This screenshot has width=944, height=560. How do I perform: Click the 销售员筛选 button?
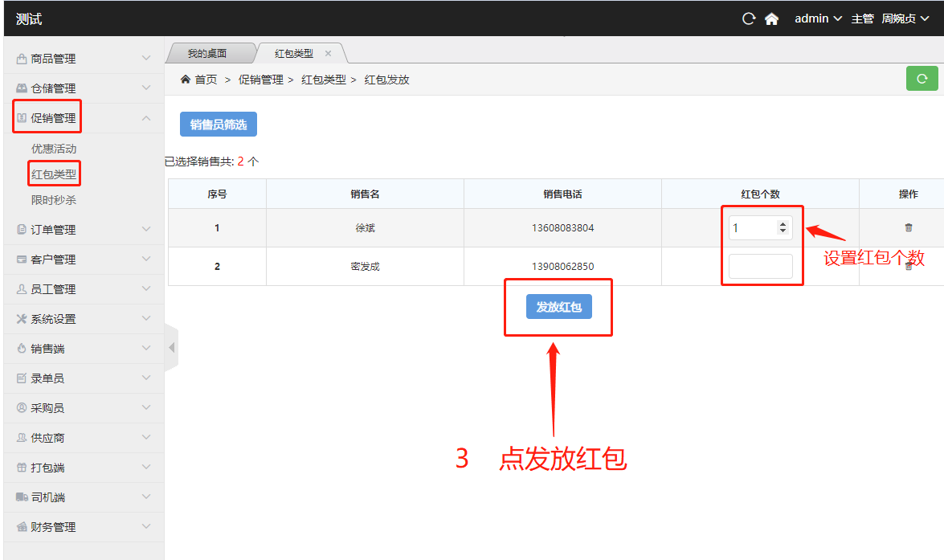point(218,125)
